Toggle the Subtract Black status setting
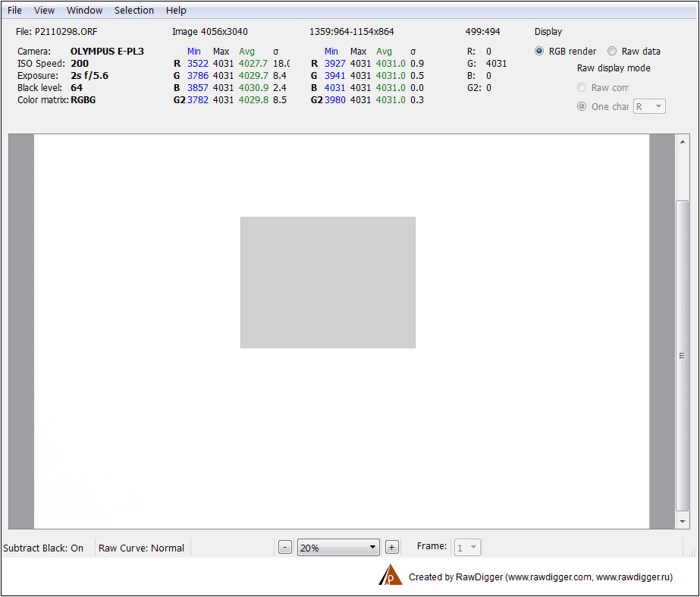The image size is (700, 597). pos(44,548)
